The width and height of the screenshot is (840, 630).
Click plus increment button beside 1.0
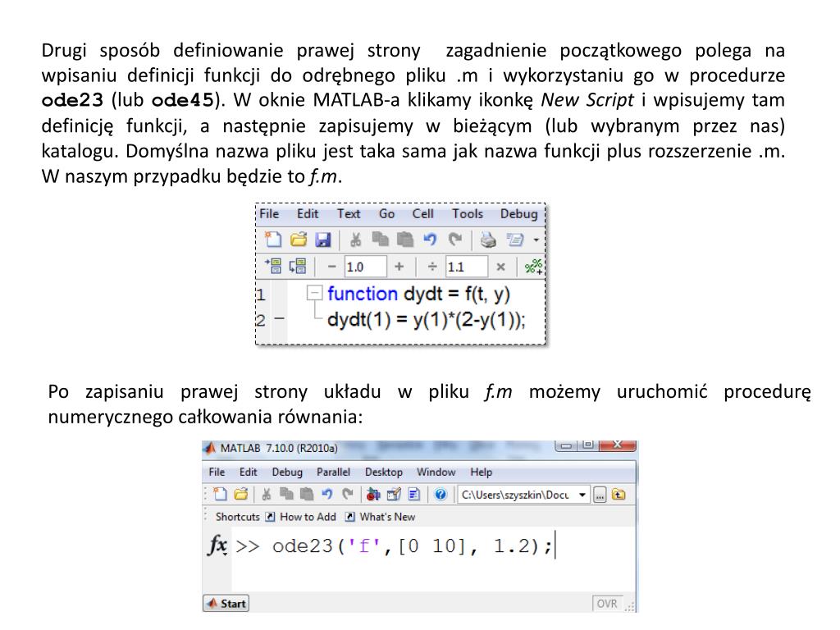click(x=399, y=267)
